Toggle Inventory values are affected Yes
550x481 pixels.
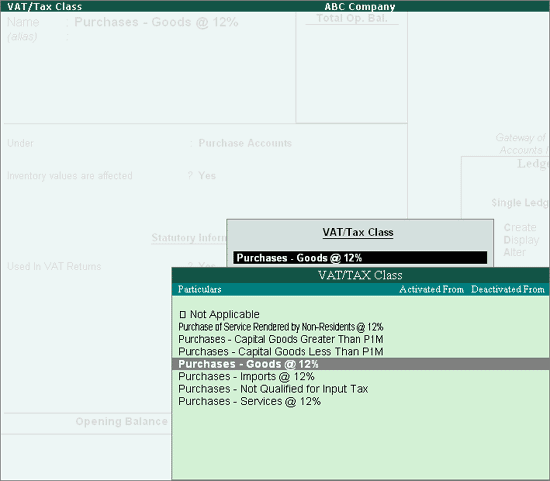[207, 175]
